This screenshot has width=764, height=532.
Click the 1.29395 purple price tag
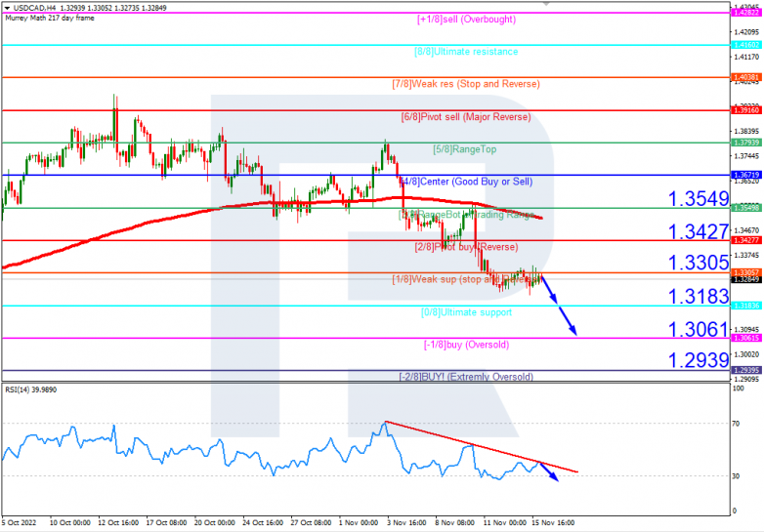point(746,370)
